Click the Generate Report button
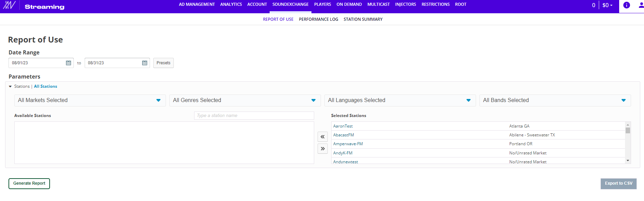 tap(29, 184)
